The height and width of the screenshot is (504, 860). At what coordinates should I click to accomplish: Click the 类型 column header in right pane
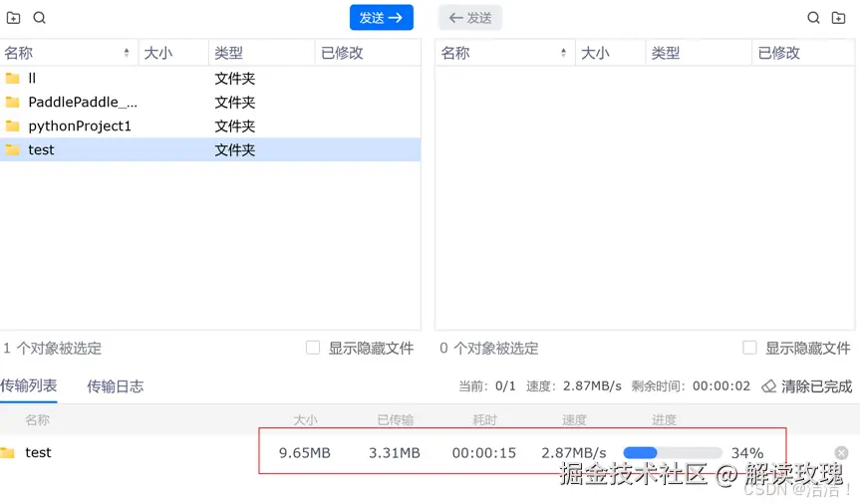pos(699,53)
